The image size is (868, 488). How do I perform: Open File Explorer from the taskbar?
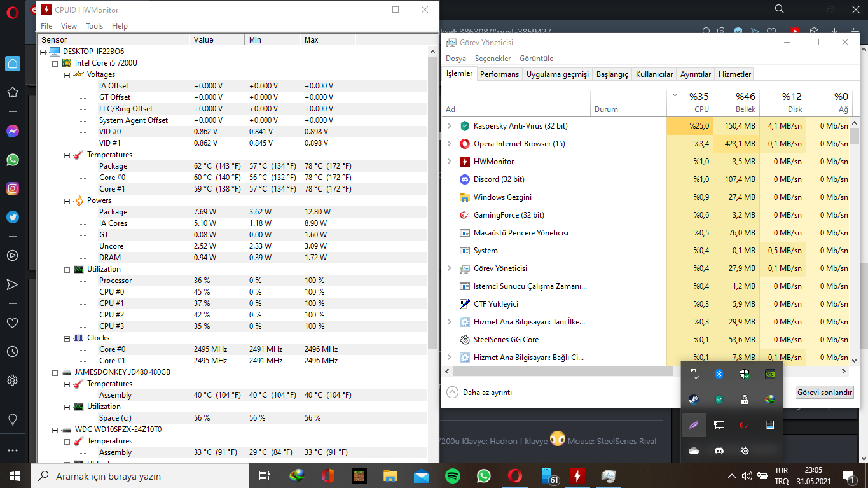(x=390, y=475)
